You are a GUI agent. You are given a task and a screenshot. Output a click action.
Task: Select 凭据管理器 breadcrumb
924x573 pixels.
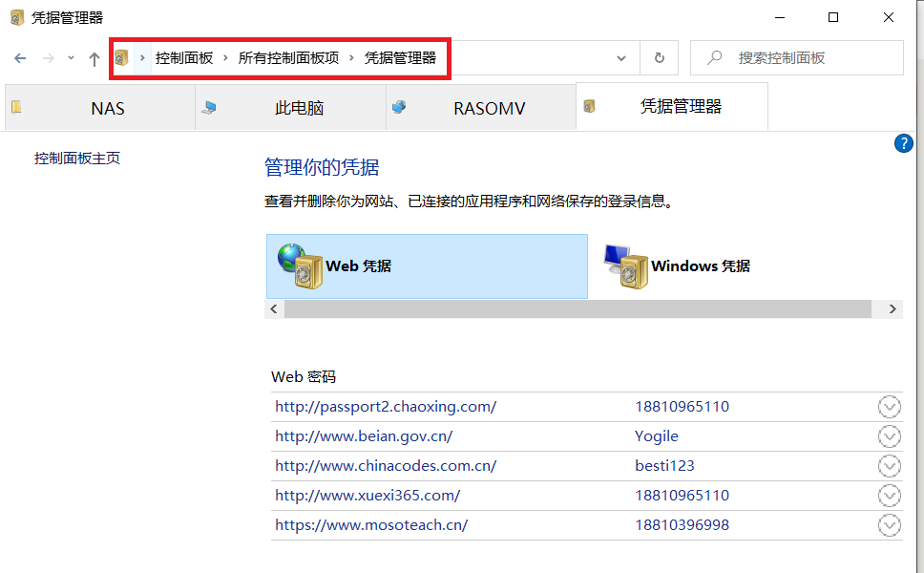pyautogui.click(x=400, y=57)
